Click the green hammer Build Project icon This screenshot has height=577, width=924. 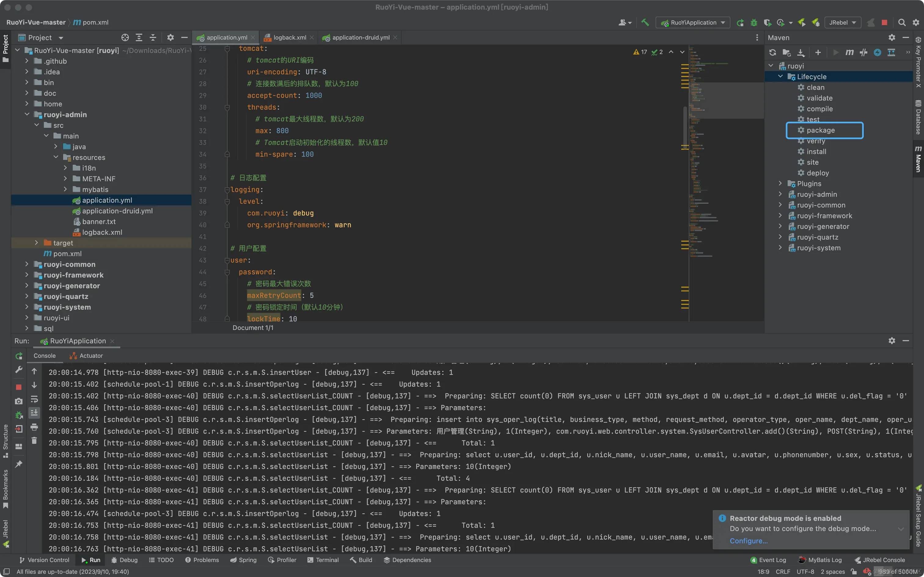[645, 22]
